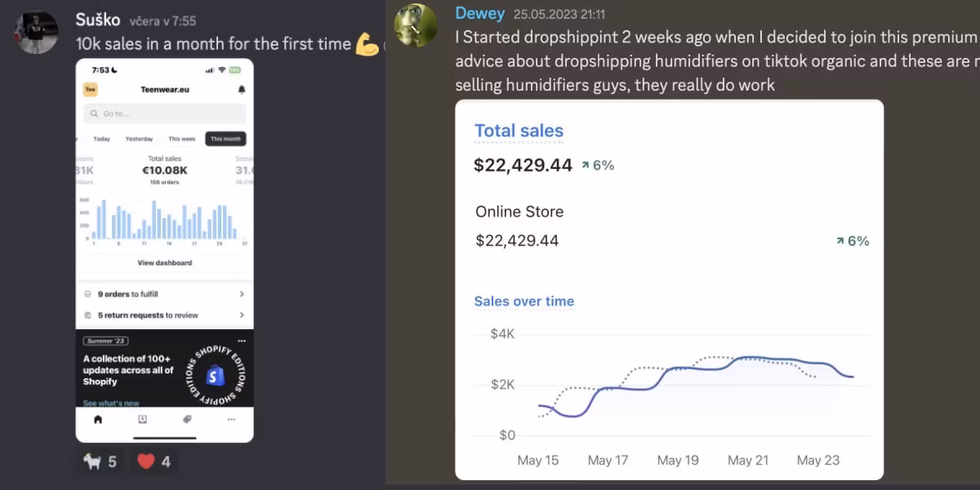
Task: Click the Shopify Editions bag logo
Action: coord(216,375)
